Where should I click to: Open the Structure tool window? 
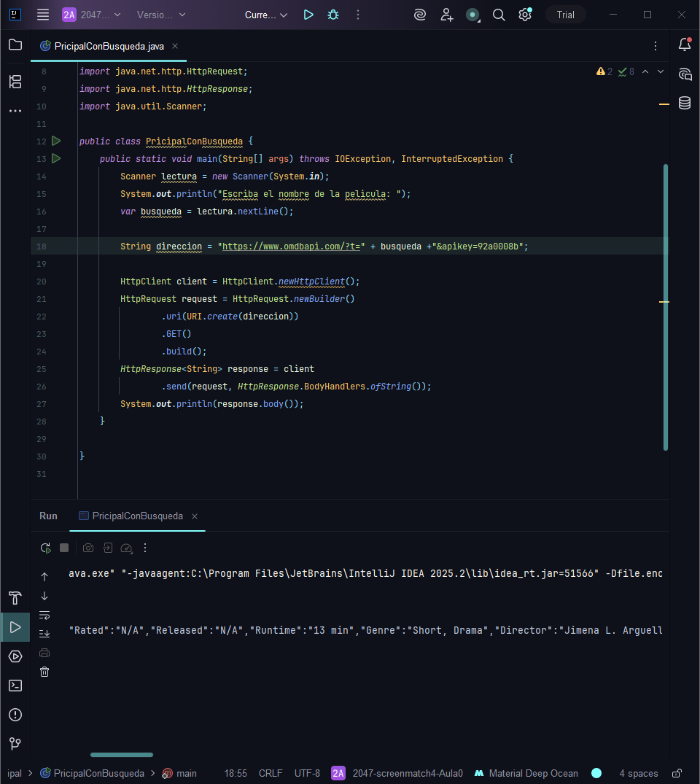[15, 82]
